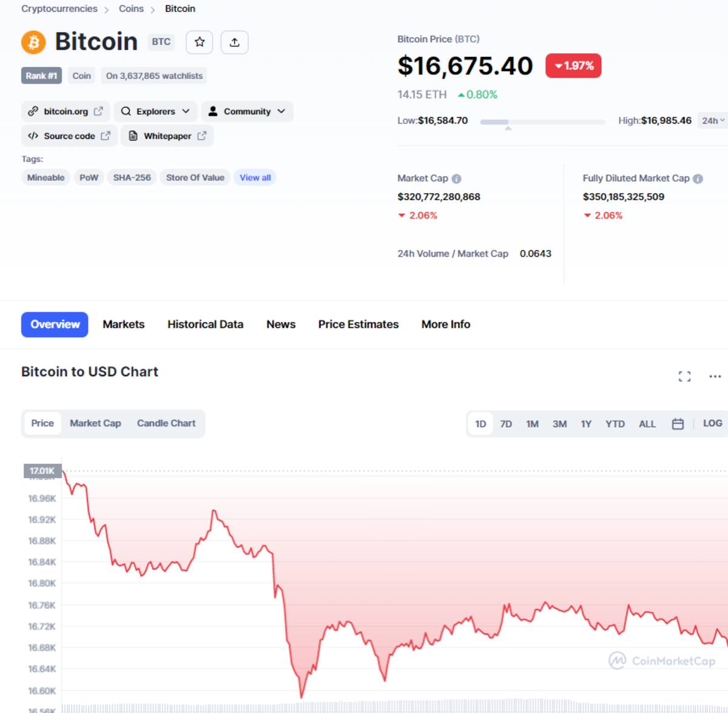Image resolution: width=728 pixels, height=713 pixels.
Task: Switch chart to Market Cap view
Action: pos(95,423)
